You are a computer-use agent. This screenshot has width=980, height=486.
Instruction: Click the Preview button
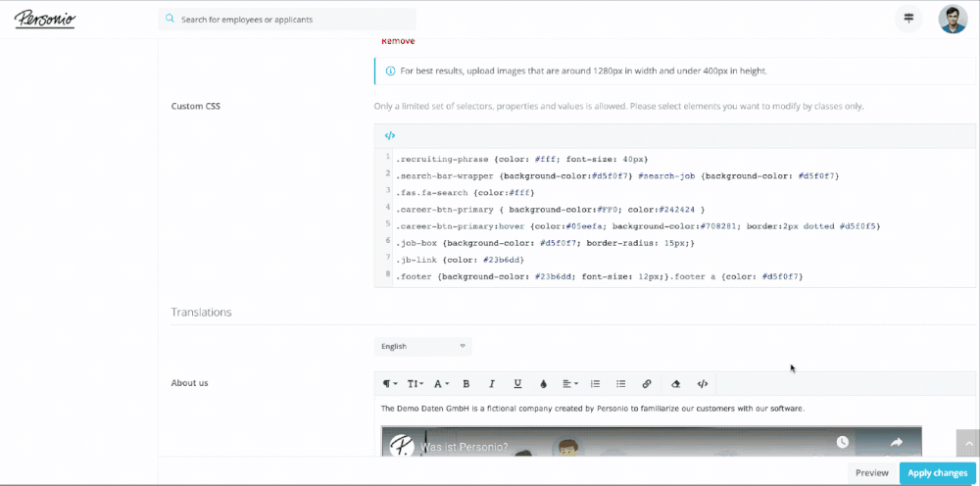871,473
